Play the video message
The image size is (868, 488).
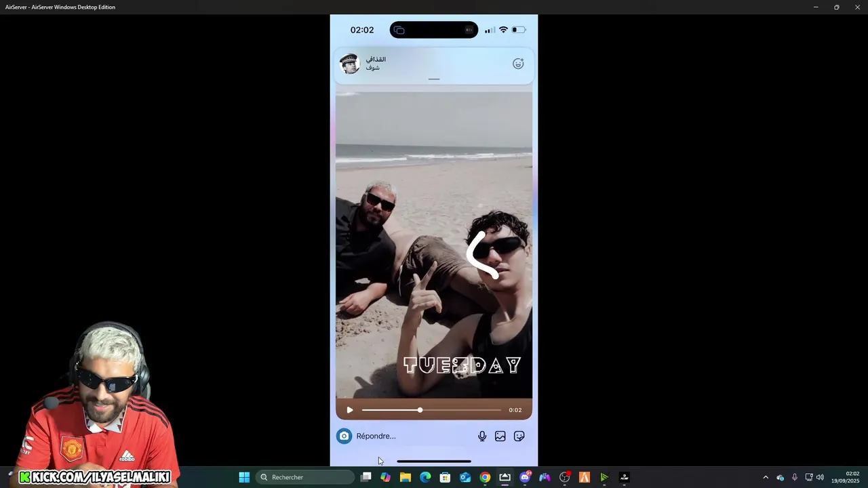pyautogui.click(x=349, y=410)
